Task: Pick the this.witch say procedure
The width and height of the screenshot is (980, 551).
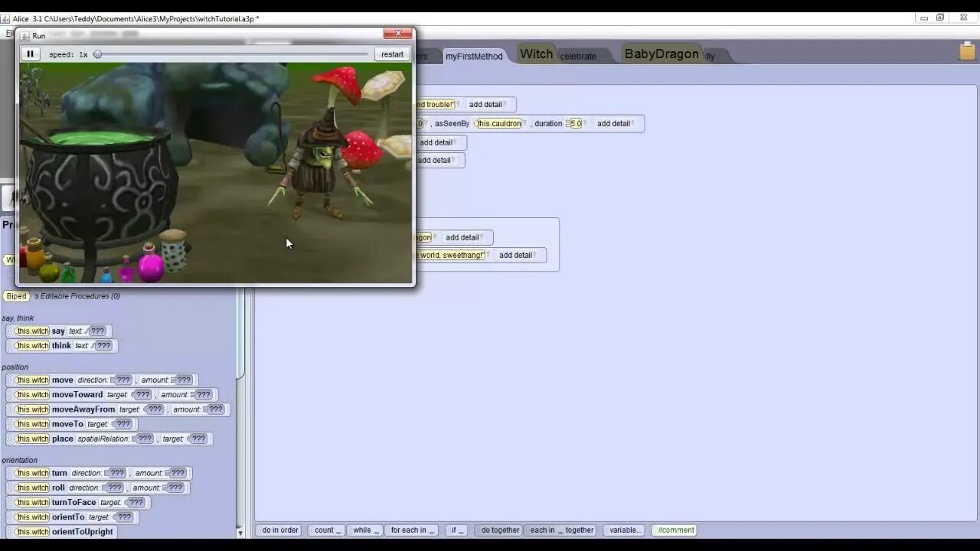Action: (x=59, y=331)
